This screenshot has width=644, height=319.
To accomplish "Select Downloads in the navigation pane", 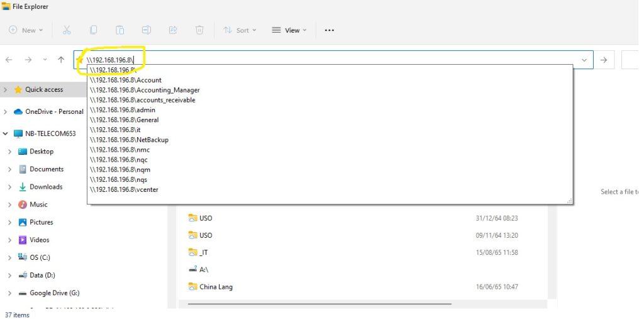I will pos(46,187).
